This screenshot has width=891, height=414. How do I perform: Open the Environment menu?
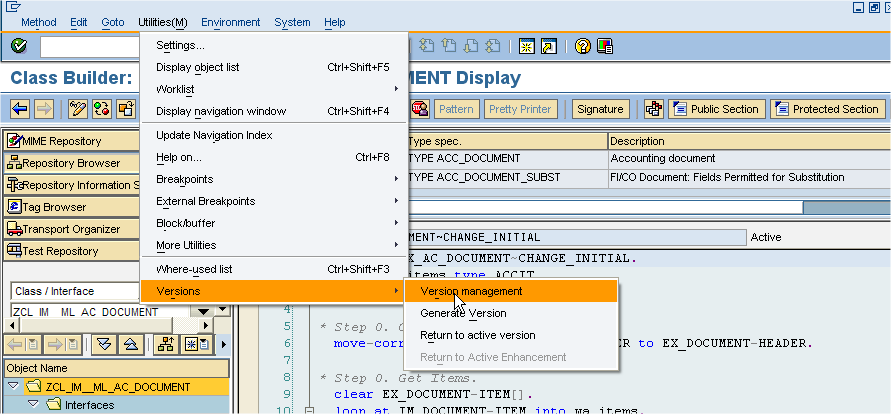(231, 23)
